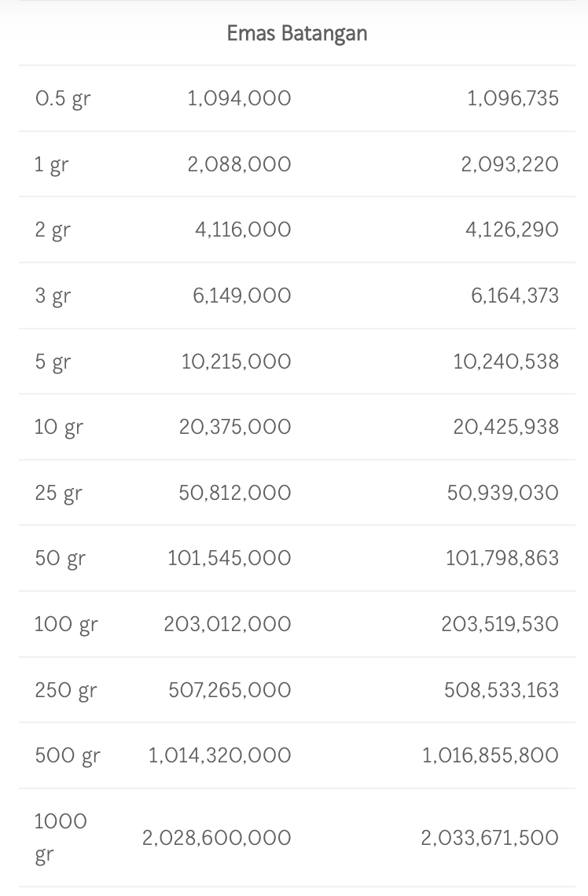Click the Emas Batangan table heading

pos(296,33)
